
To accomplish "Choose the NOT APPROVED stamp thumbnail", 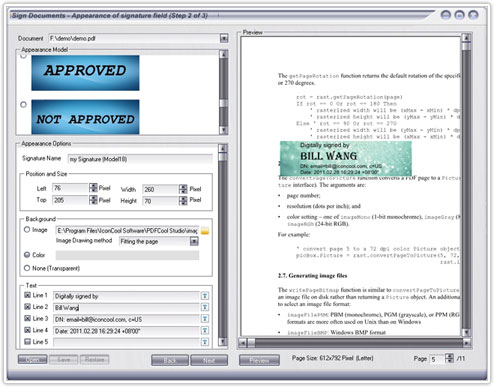I will point(85,117).
